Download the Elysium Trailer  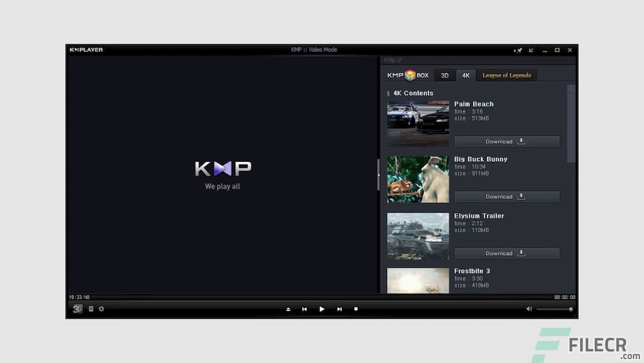pyautogui.click(x=506, y=253)
